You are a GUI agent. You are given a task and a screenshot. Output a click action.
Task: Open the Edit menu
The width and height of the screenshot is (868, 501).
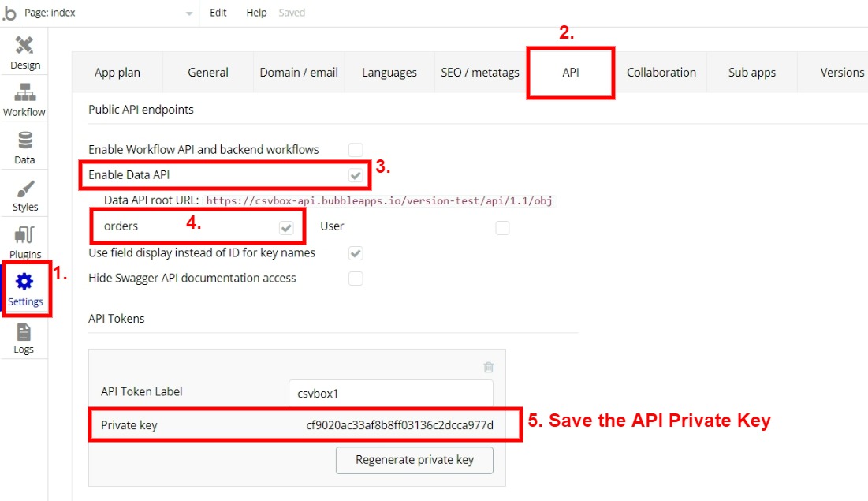click(218, 12)
